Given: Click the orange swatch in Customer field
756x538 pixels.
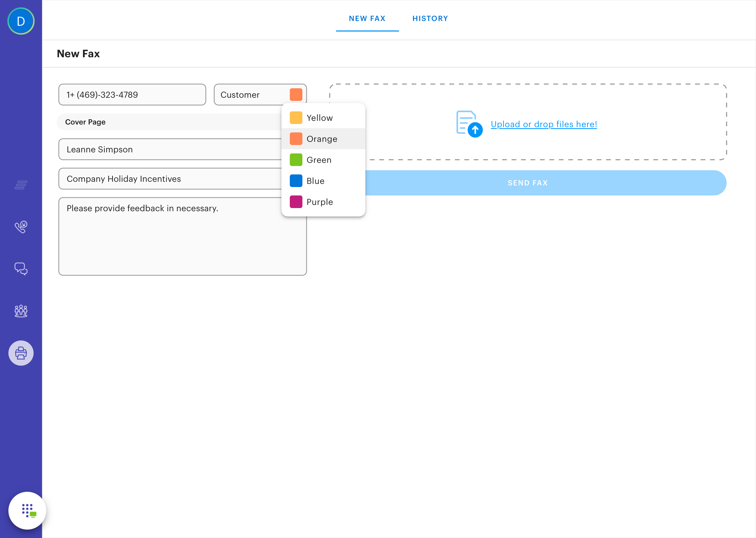Looking at the screenshot, I should tap(296, 95).
